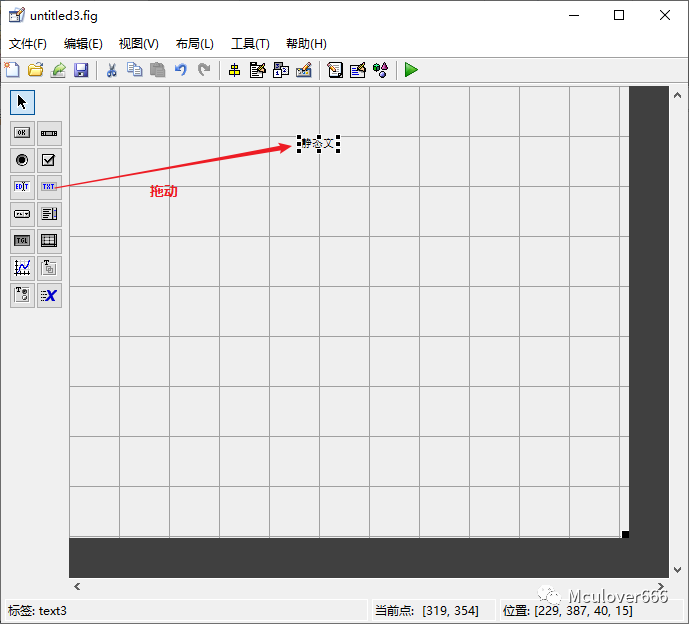
Task: Click the horizontal scrollbar left arrow
Action: tap(77, 587)
